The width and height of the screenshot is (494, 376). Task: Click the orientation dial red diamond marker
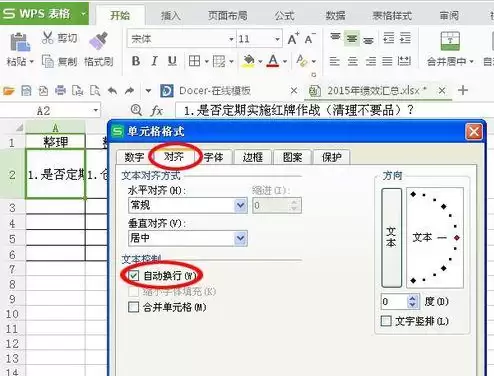(x=456, y=238)
